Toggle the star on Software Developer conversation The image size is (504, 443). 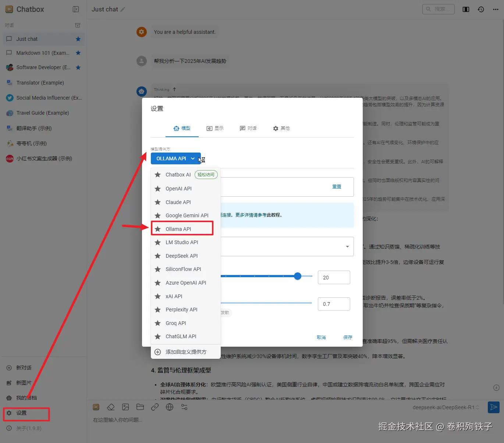[78, 67]
